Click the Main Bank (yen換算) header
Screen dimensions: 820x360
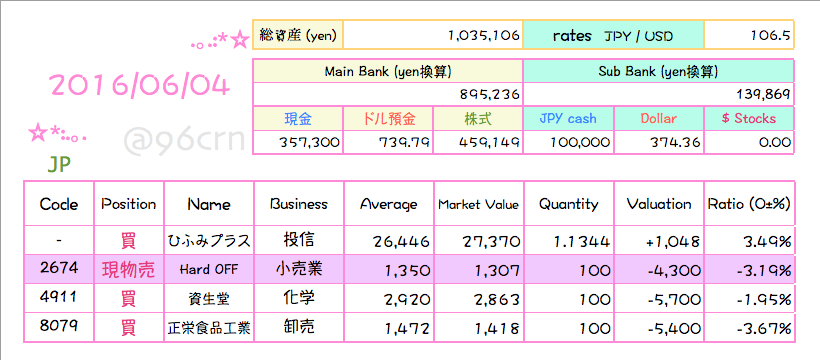click(x=388, y=71)
